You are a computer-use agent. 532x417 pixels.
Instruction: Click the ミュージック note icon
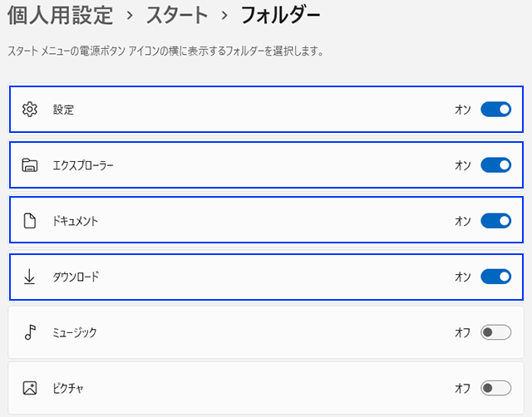click(30, 332)
